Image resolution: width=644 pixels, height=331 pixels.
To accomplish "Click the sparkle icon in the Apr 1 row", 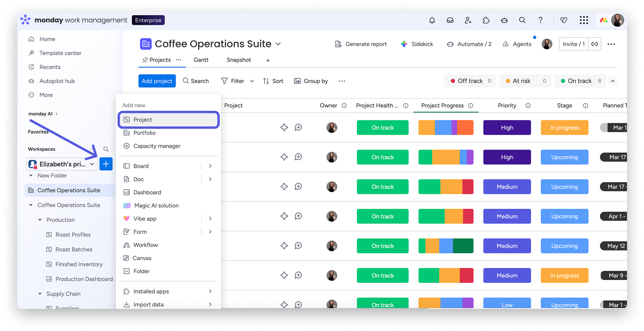I will point(284,216).
